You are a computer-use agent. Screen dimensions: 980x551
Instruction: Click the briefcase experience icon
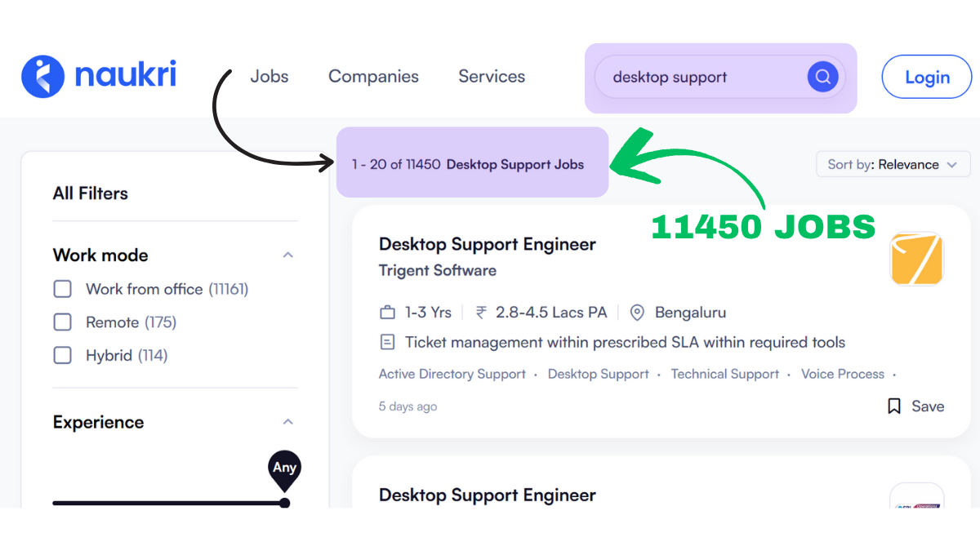coord(388,313)
